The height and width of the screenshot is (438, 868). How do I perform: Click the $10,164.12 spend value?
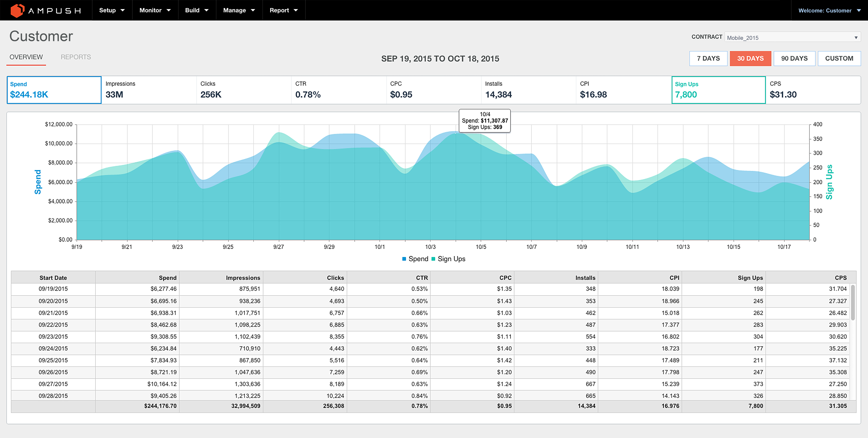pos(162,384)
